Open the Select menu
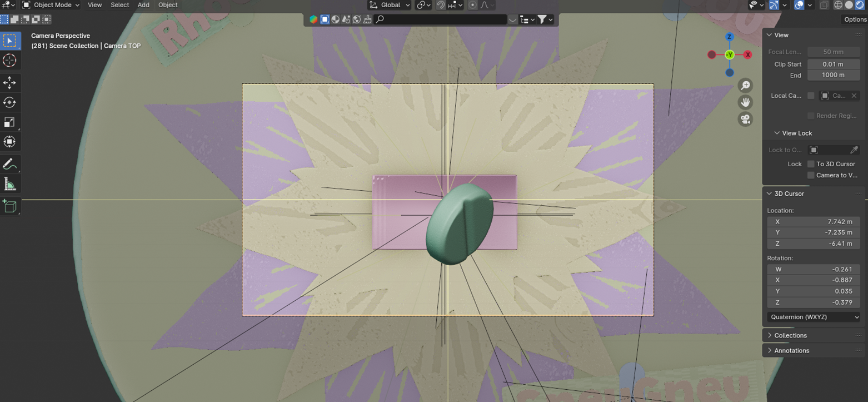Screen dimensions: 868x402 click(x=119, y=5)
